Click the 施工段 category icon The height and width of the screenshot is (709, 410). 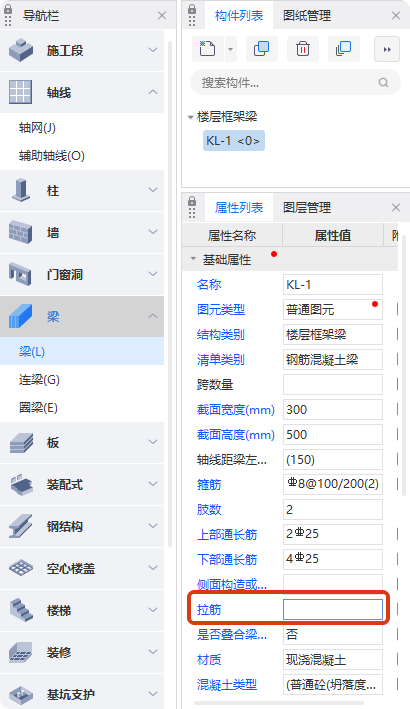pyautogui.click(x=21, y=50)
